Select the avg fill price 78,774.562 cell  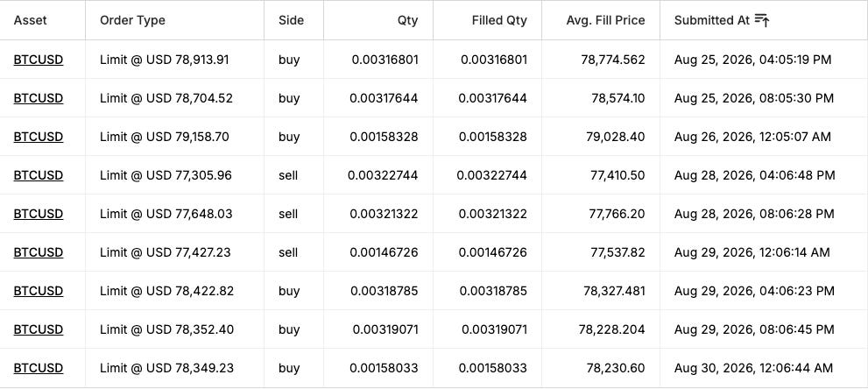(601, 60)
